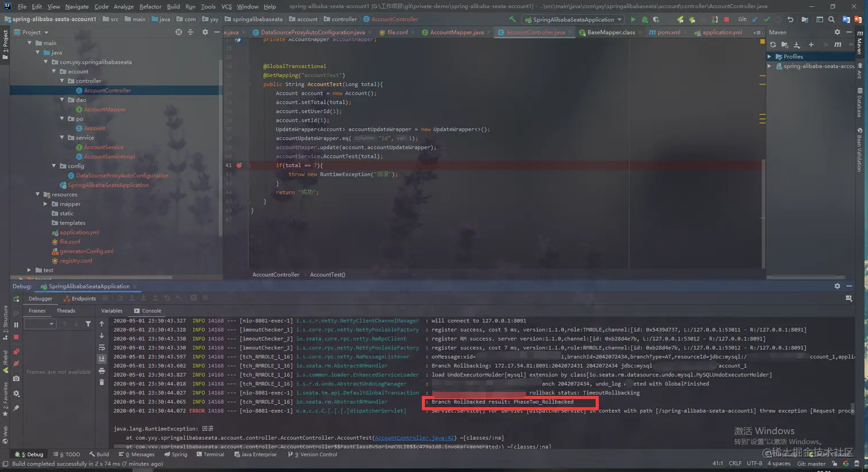Clear the console with the trash icon

pos(102,382)
